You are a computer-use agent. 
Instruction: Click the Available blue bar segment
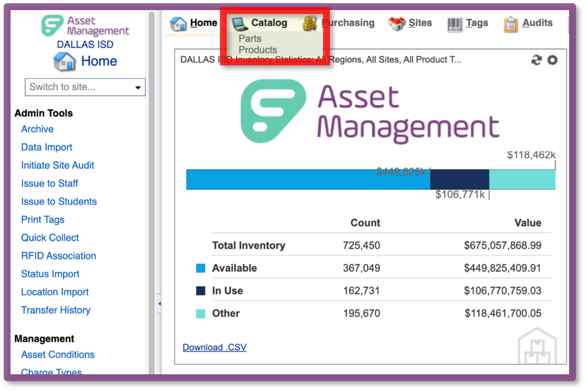pyautogui.click(x=308, y=179)
